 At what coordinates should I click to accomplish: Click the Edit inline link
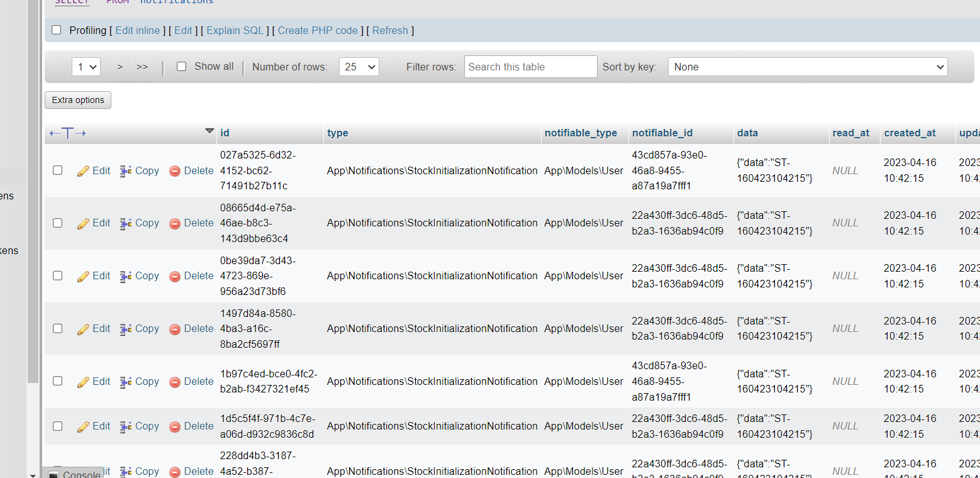click(138, 30)
